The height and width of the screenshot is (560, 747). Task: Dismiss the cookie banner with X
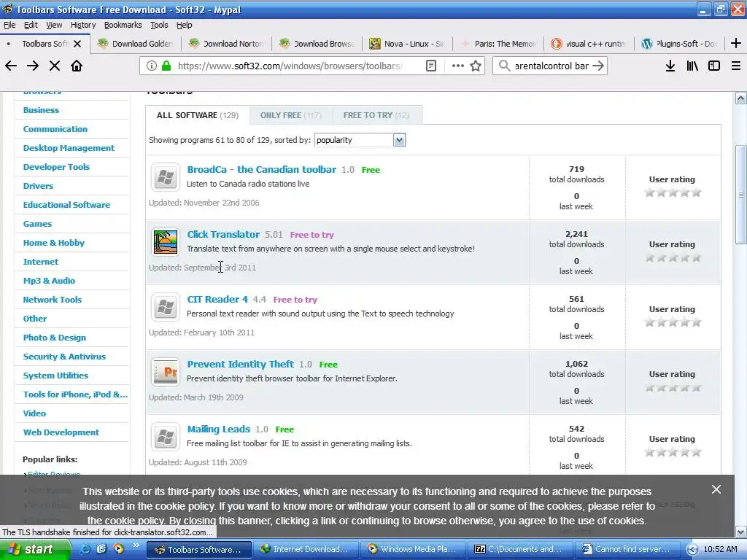(716, 489)
